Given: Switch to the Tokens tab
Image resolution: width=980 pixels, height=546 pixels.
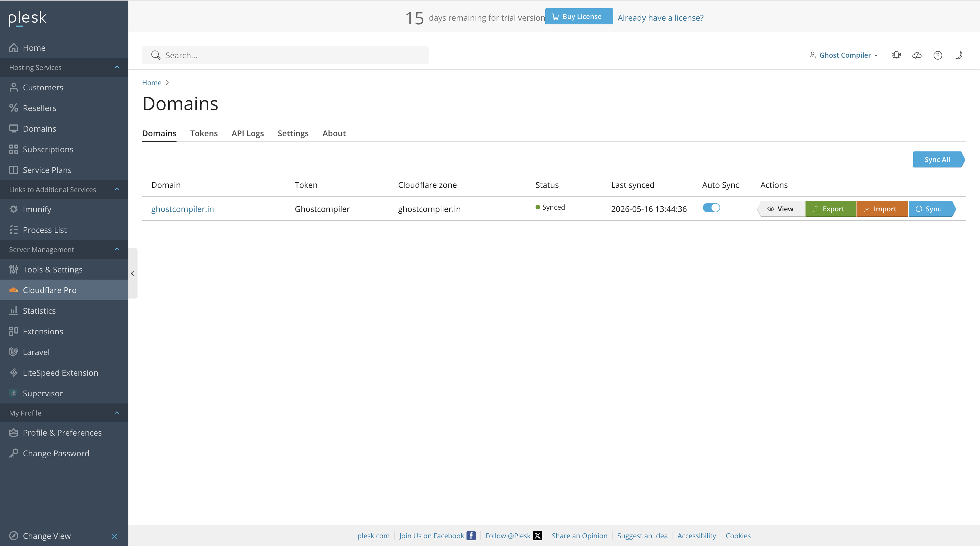Looking at the screenshot, I should click(x=204, y=133).
